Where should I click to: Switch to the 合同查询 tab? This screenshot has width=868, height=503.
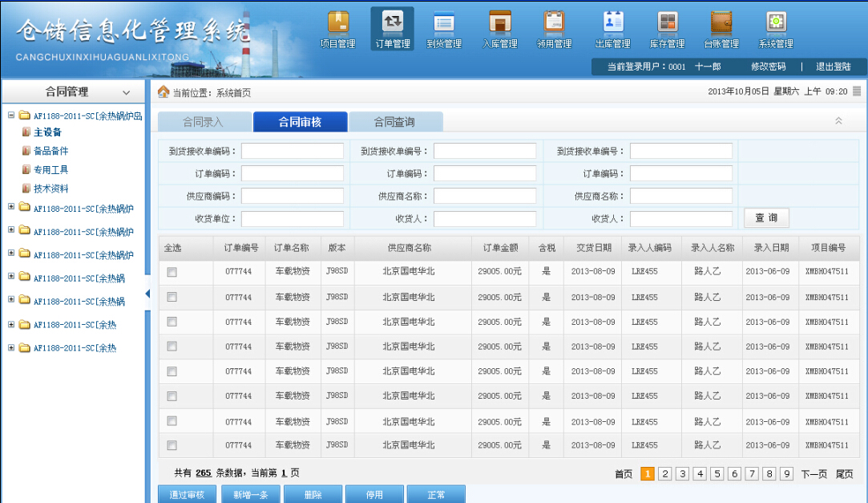[x=394, y=122]
